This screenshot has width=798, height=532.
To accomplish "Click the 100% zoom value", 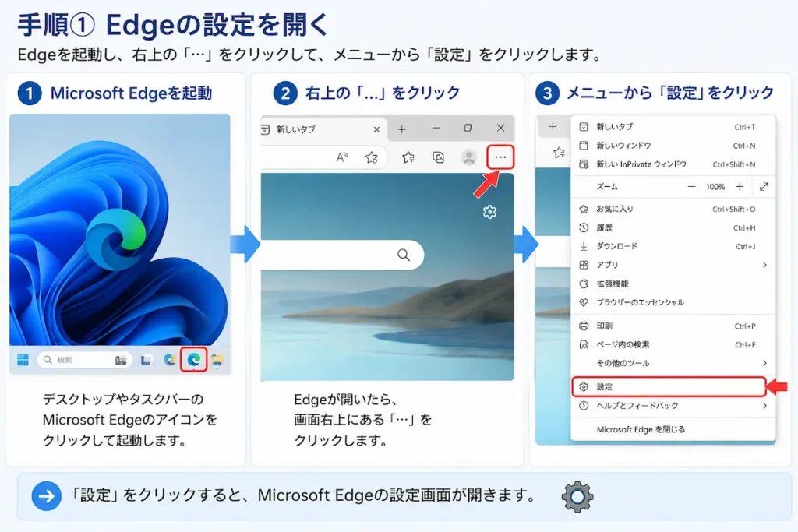I will (715, 187).
